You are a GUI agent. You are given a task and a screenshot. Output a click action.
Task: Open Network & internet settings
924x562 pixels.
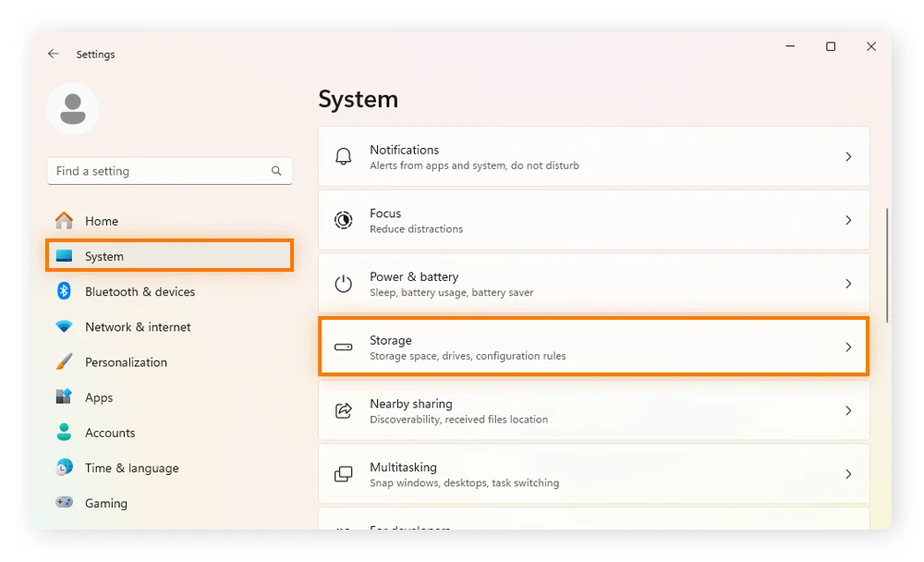tap(138, 327)
